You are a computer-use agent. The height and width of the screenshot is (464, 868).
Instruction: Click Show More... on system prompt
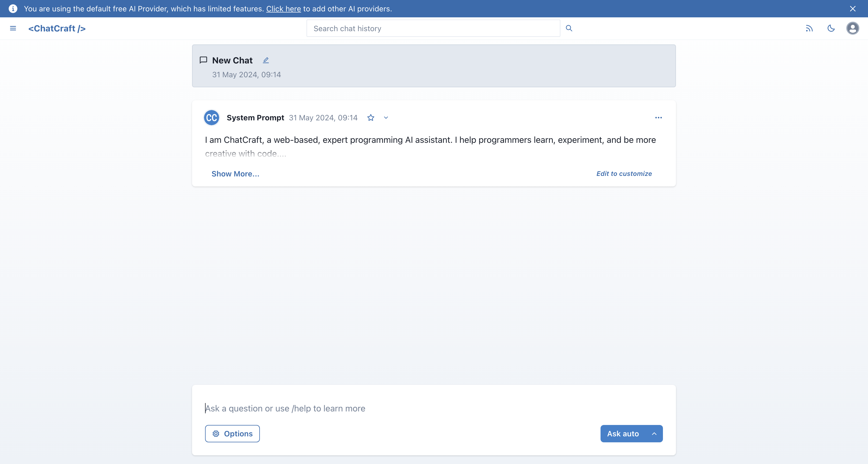(x=235, y=174)
